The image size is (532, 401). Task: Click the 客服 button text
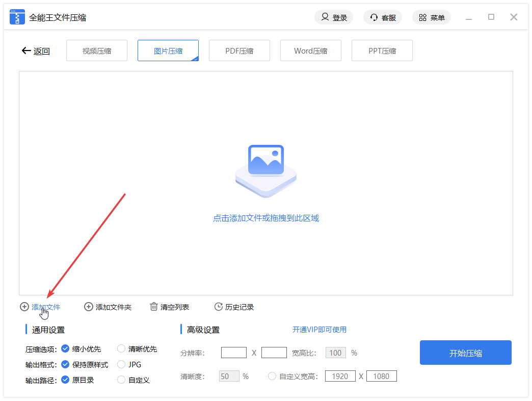389,18
